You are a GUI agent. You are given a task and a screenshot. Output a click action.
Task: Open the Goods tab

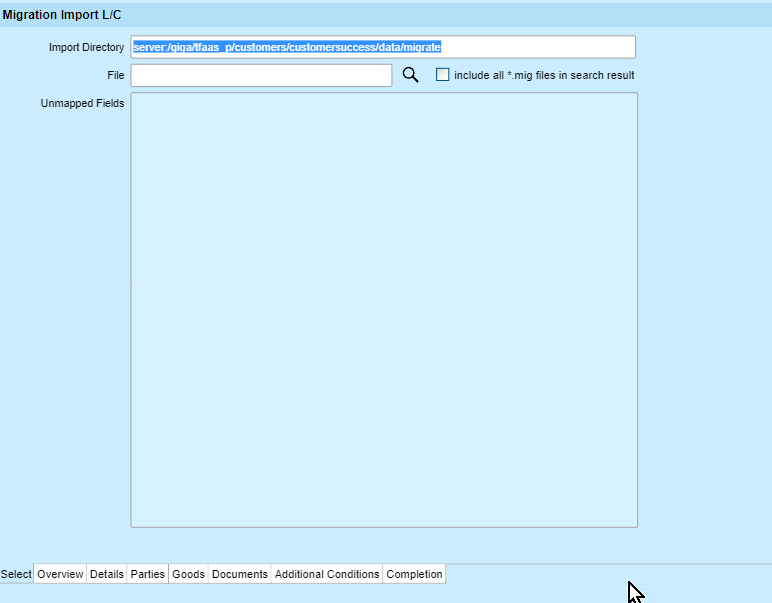[189, 574]
